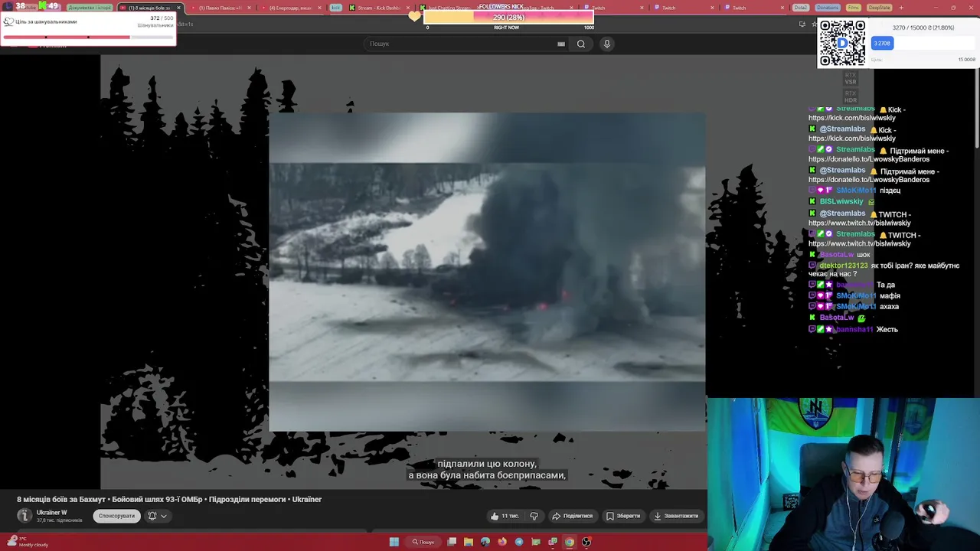Open Telegram from the taskbar

pos(519,542)
